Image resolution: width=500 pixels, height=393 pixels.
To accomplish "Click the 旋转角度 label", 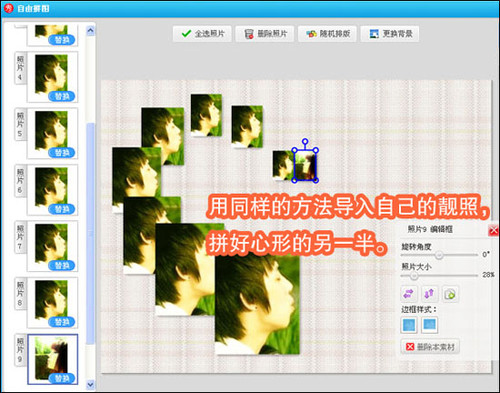I will (416, 247).
